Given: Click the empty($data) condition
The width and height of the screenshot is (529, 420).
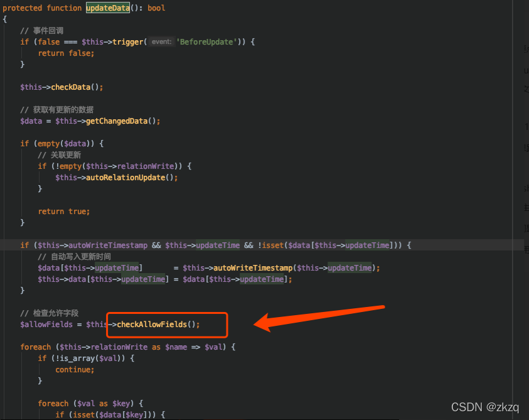Looking at the screenshot, I should (64, 144).
